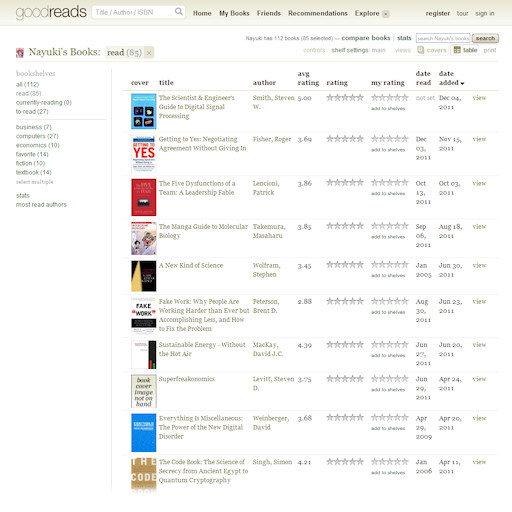This screenshot has height=512, width=512.
Task: Click the register link
Action: 438,13
